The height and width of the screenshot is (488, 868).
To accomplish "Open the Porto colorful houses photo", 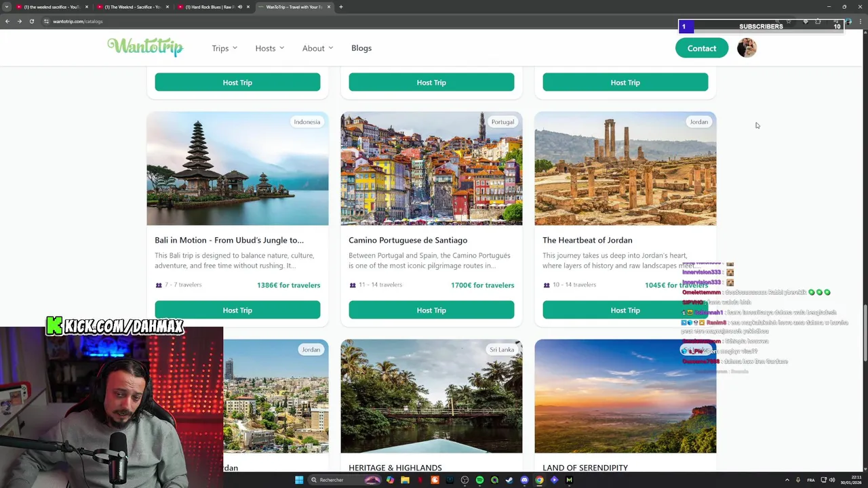I will [431, 169].
